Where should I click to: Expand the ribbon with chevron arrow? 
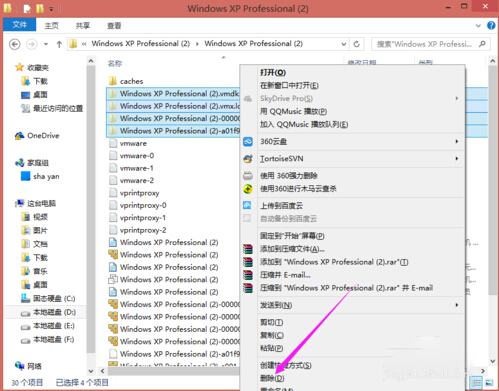[478, 26]
